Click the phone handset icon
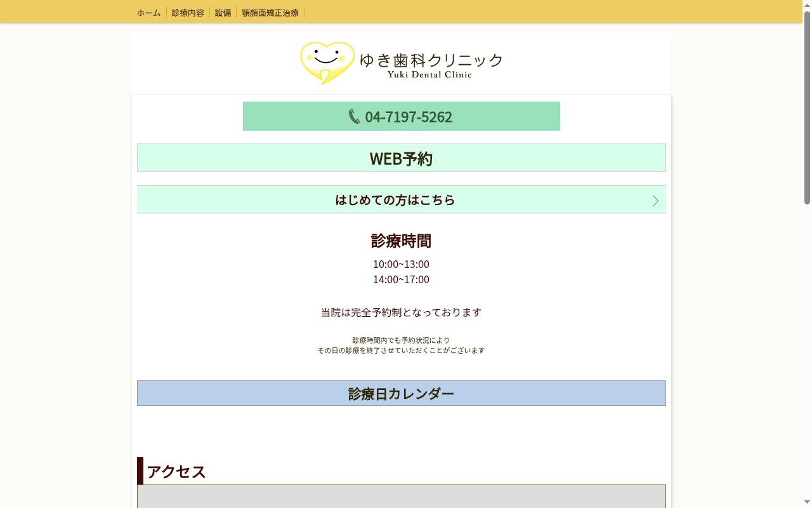 click(x=354, y=116)
